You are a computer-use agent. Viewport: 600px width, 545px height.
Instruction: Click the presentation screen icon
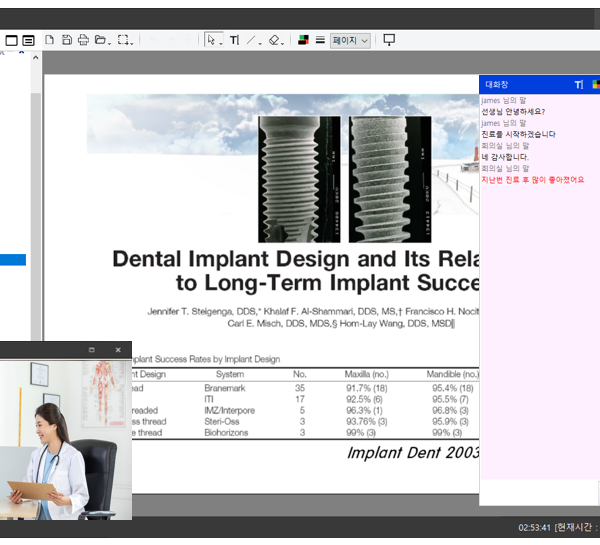coord(389,40)
